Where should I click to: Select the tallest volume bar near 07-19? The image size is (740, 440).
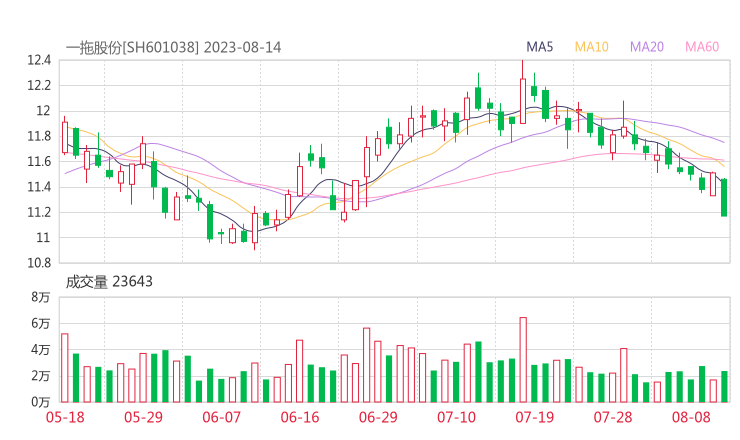pos(523,360)
